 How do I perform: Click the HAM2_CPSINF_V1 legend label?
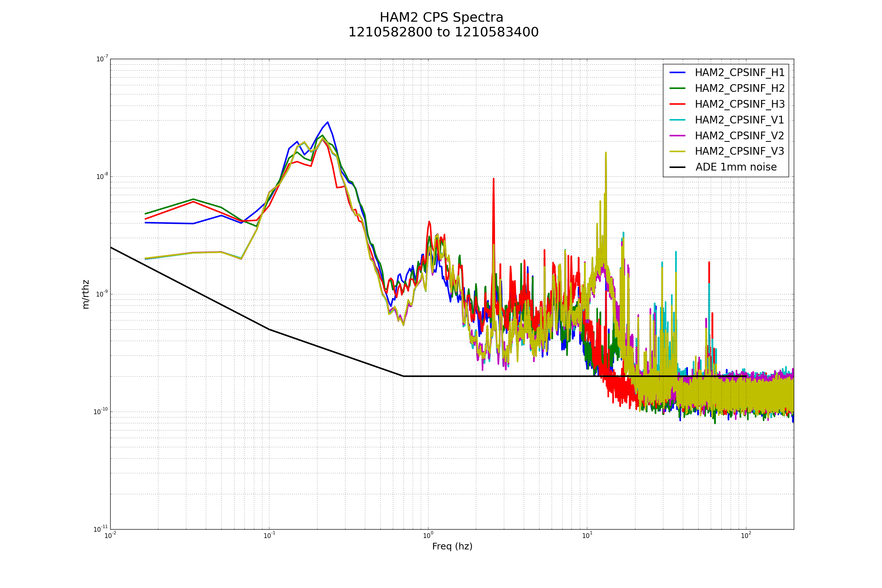pyautogui.click(x=739, y=120)
